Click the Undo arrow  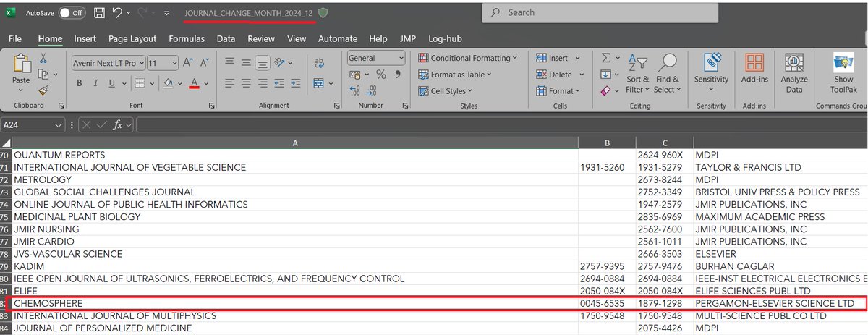pyautogui.click(x=118, y=13)
